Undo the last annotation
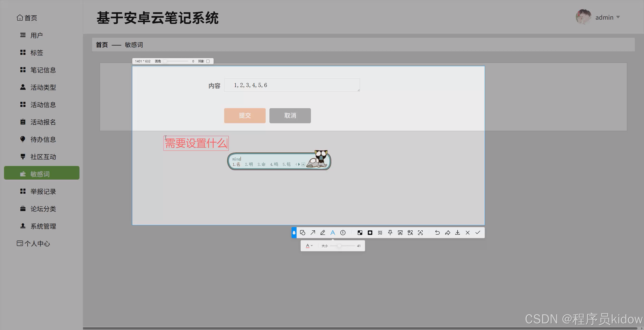 [437, 233]
